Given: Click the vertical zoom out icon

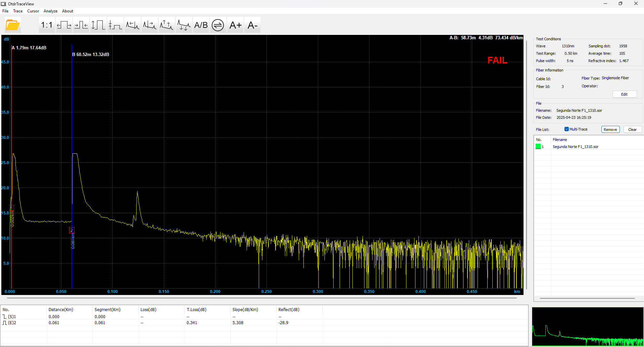Looking at the screenshot, I should pos(115,25).
